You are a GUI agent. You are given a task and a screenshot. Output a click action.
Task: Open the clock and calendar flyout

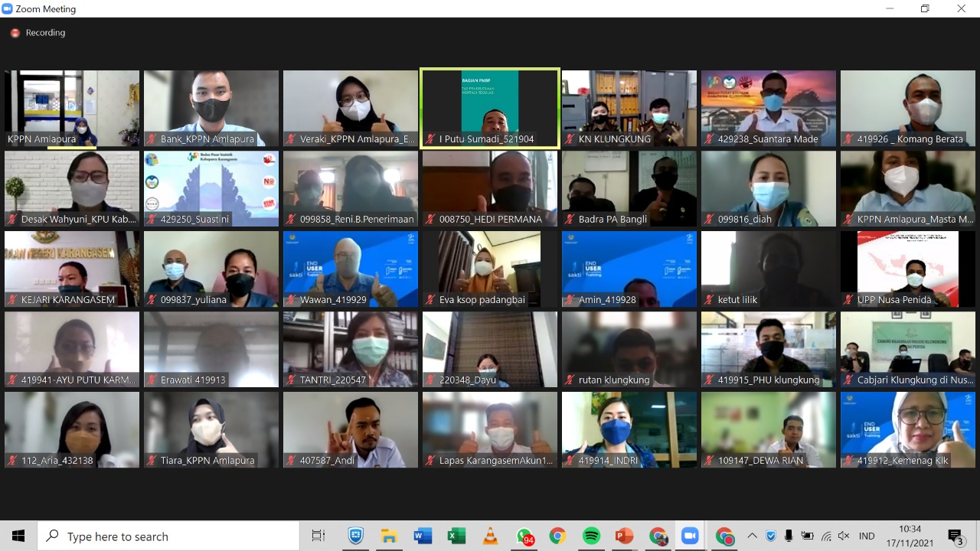click(x=910, y=536)
